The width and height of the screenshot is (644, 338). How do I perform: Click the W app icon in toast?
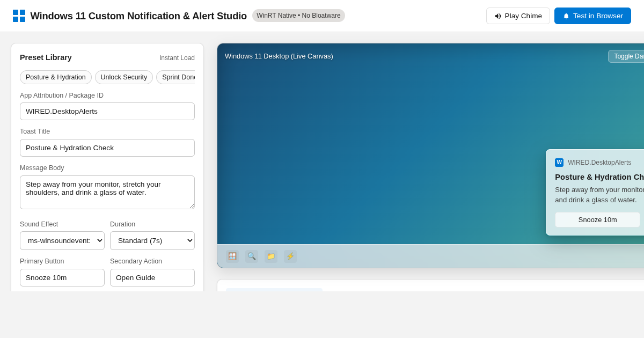(559, 163)
